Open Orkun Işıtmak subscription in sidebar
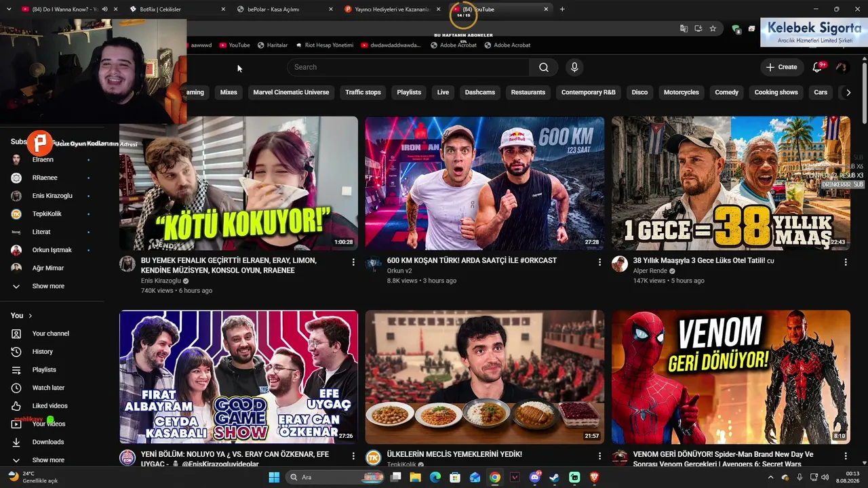Screen dimensions: 868x488 52,250
